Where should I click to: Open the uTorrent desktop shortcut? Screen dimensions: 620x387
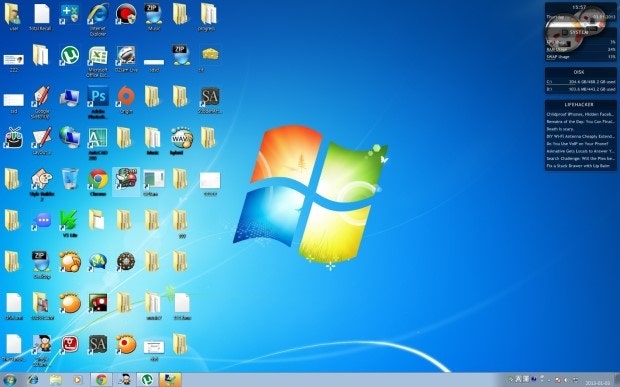(70, 56)
